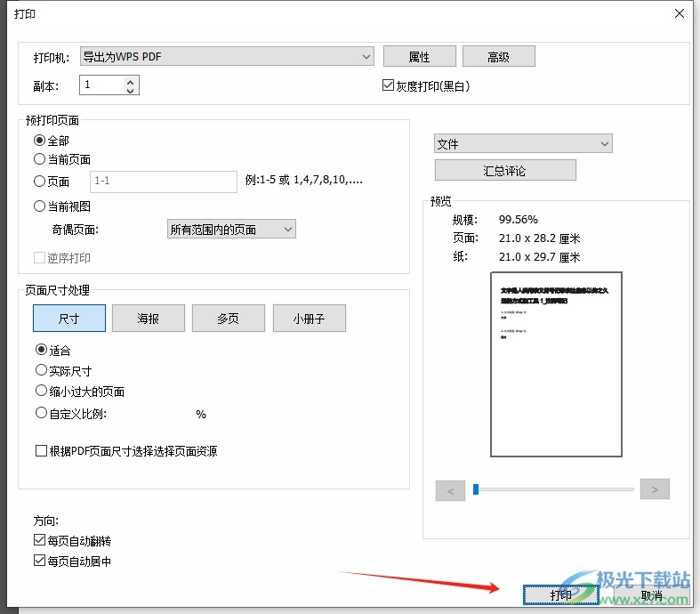This screenshot has height=614, width=700.
Task: Select the 全部 radio option
Action: click(40, 141)
